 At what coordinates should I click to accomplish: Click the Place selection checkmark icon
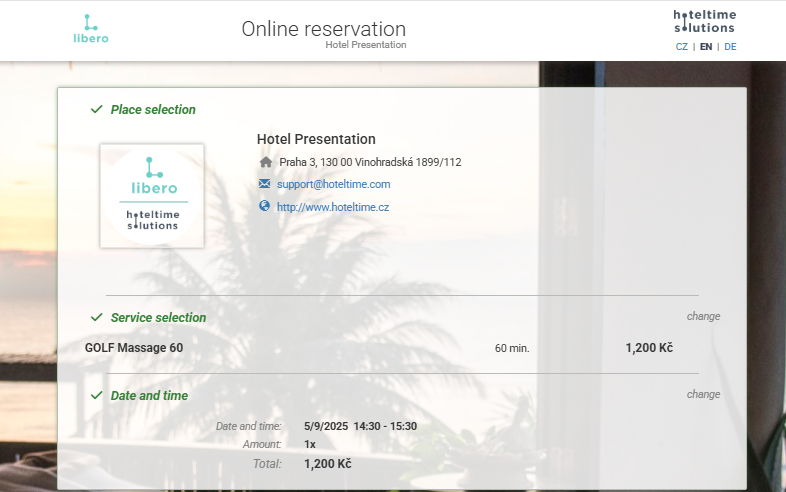[x=96, y=109]
